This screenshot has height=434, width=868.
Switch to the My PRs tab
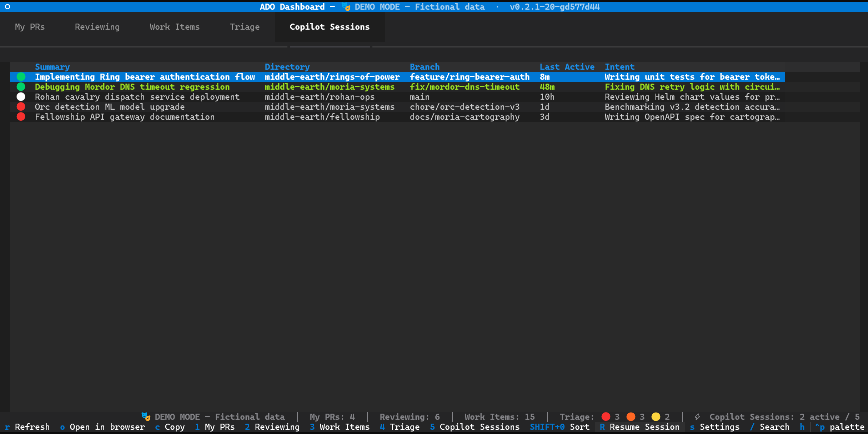[x=30, y=27]
